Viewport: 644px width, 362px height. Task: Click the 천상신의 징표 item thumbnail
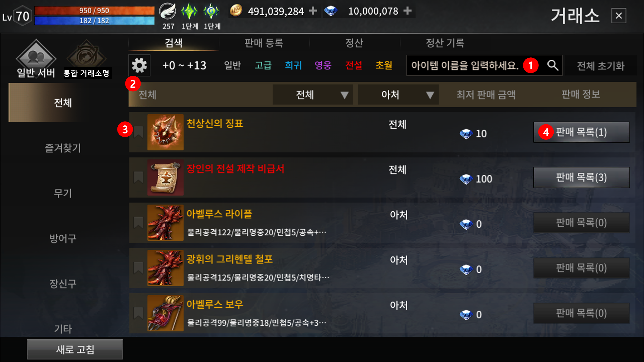pyautogui.click(x=165, y=132)
